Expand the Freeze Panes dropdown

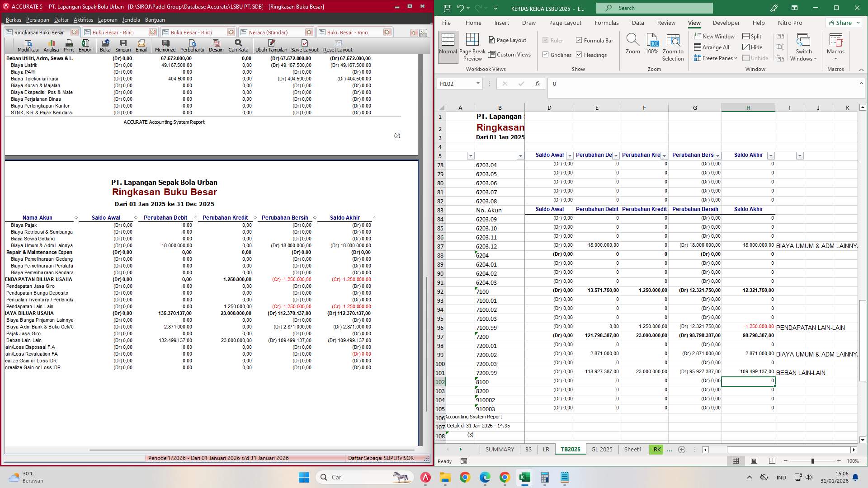[735, 58]
